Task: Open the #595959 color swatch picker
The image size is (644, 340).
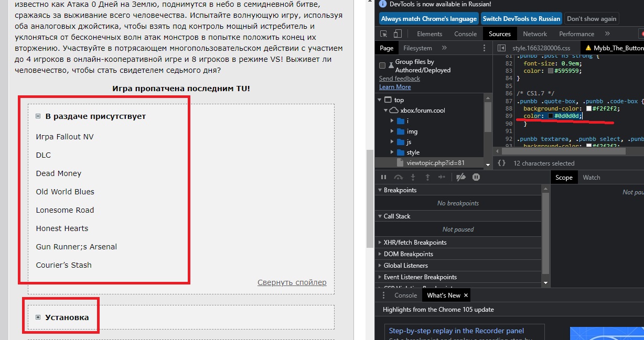Action: (550, 71)
